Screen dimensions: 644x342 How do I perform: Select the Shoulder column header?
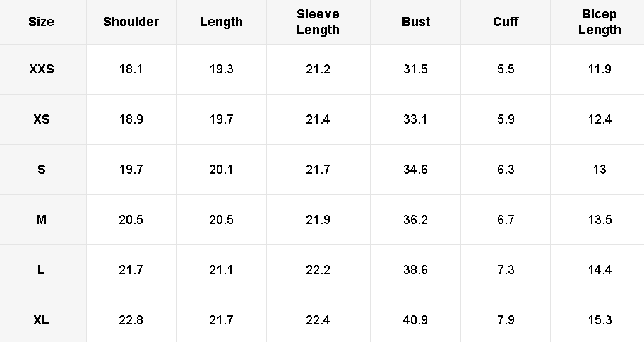[131, 21]
